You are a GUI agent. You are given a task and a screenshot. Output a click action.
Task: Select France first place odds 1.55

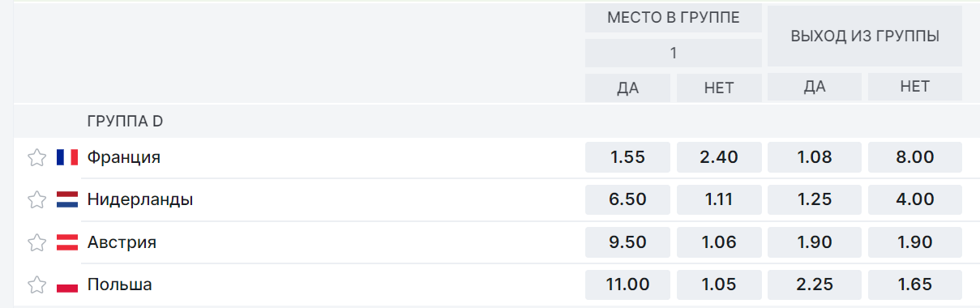point(628,157)
